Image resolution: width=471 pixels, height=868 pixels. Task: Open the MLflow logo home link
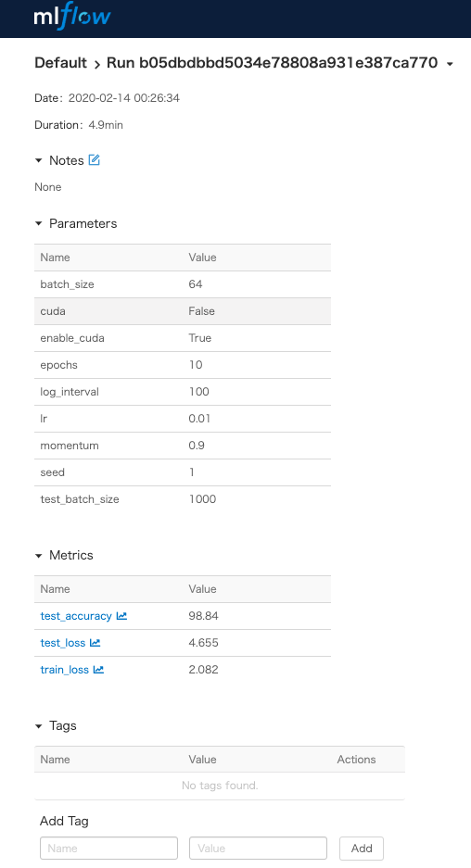[x=72, y=17]
